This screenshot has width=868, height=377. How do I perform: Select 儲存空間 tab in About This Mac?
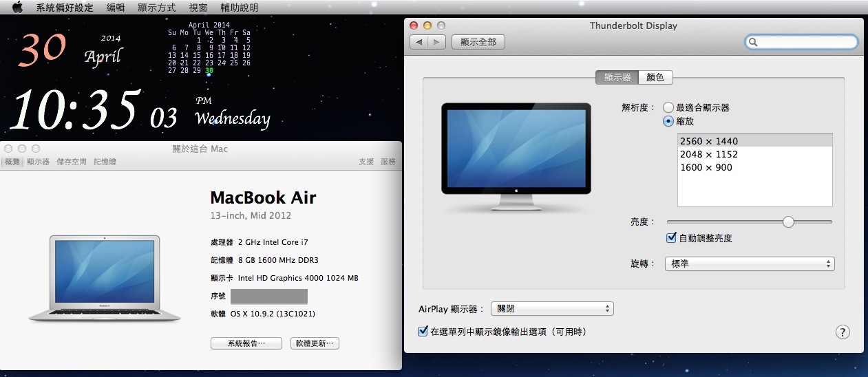(72, 162)
